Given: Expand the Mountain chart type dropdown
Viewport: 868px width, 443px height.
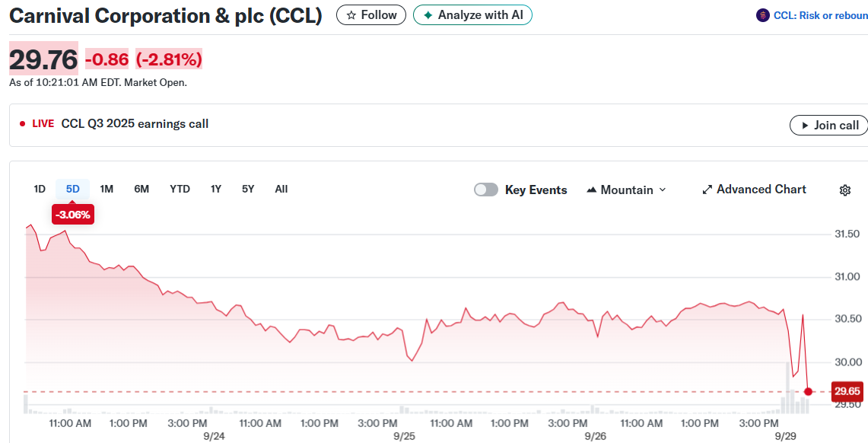Looking at the screenshot, I should click(662, 190).
